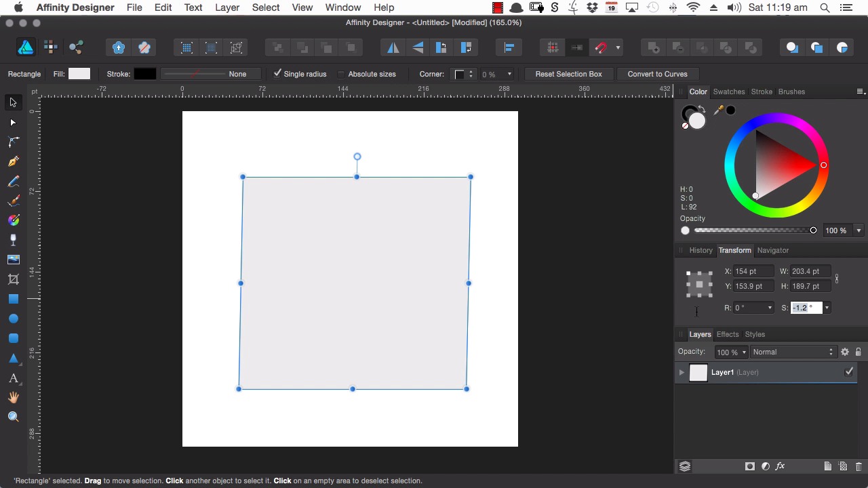Expand Layer1 disclosure triangle

point(682,372)
